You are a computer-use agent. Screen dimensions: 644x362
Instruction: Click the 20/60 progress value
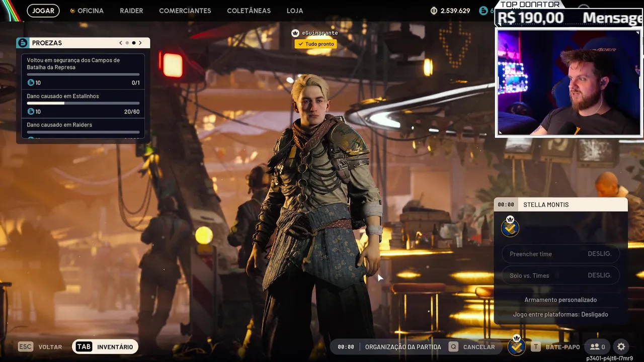click(x=132, y=112)
